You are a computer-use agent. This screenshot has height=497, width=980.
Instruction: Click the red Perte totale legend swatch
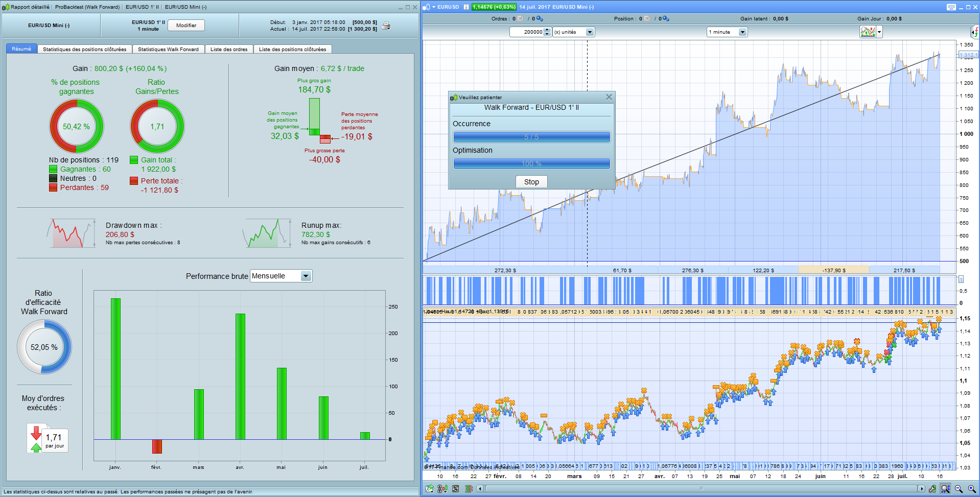(134, 181)
